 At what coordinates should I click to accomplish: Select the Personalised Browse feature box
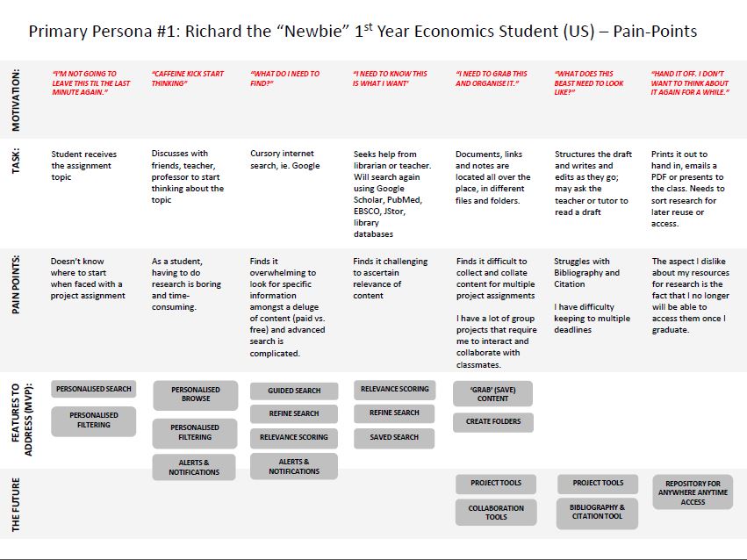point(195,394)
